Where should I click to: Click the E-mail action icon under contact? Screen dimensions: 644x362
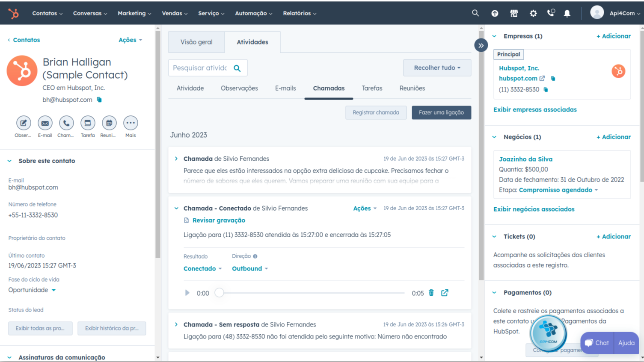click(45, 123)
